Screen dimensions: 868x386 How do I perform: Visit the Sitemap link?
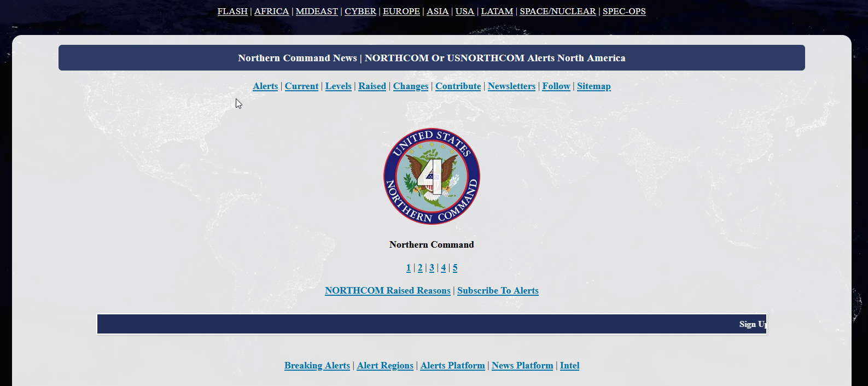click(593, 86)
